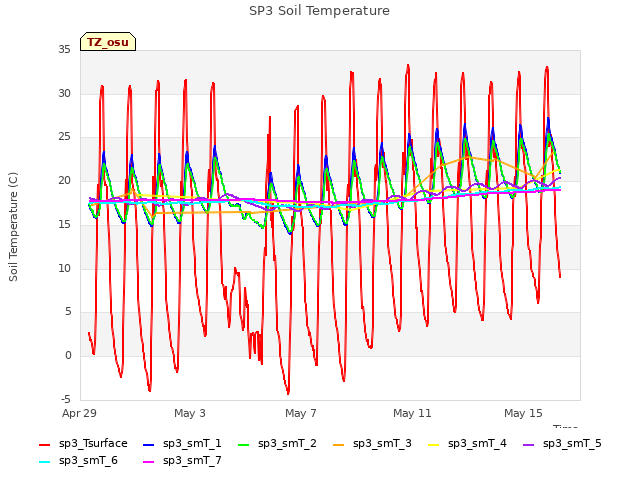Toggle sp3_smT_6 legend entry
The height and width of the screenshot is (480, 640).
78,461
